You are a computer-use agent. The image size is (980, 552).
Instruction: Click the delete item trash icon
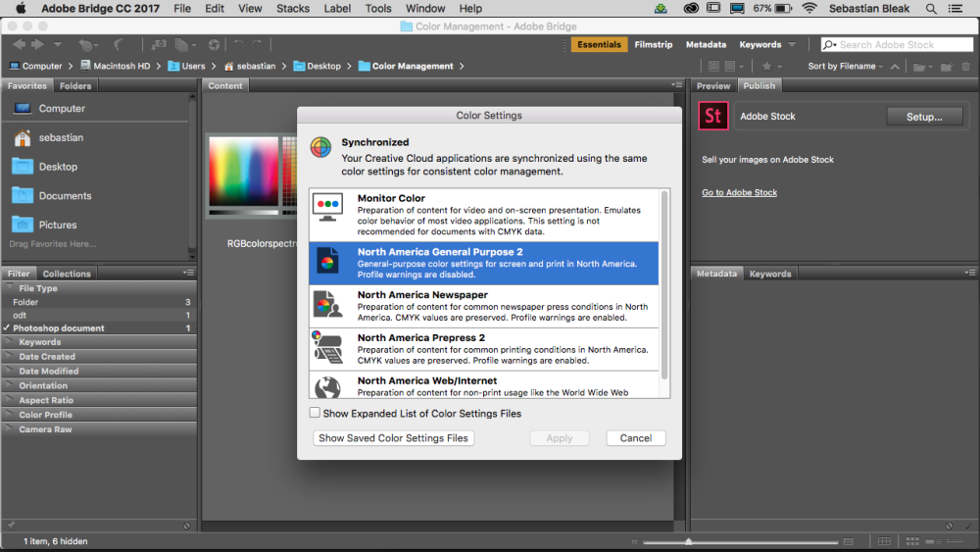coord(965,67)
